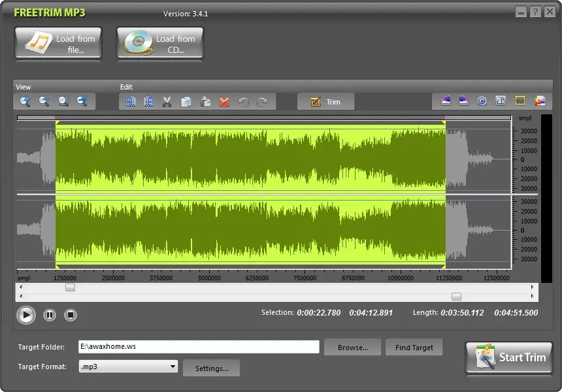
Task: Click the Trim button in the toolbar
Action: [326, 102]
